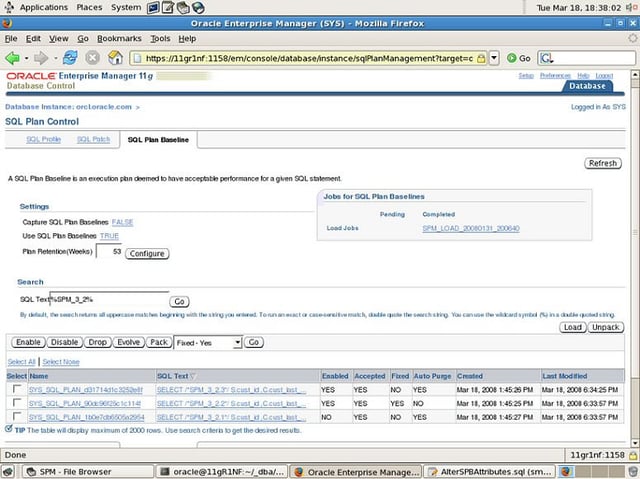Click the Enable button
The image size is (640, 479).
(x=28, y=342)
